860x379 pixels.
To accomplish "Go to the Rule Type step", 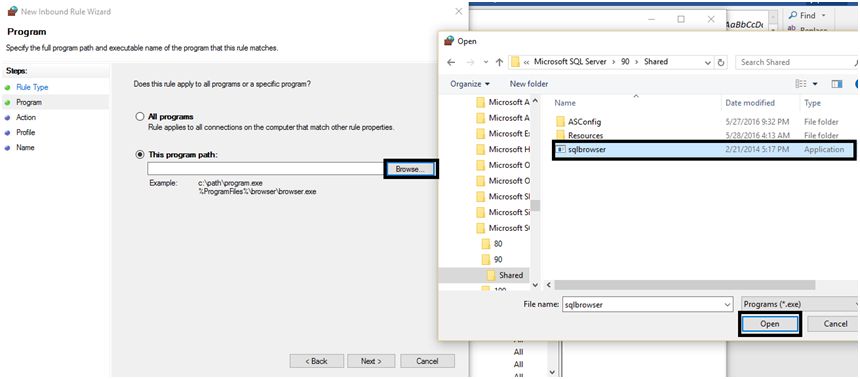I will point(32,87).
